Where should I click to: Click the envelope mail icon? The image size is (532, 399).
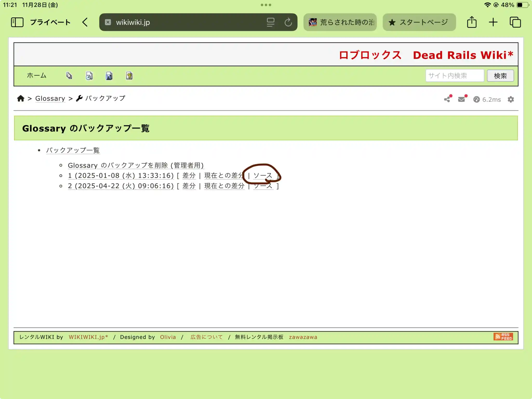pyautogui.click(x=462, y=99)
